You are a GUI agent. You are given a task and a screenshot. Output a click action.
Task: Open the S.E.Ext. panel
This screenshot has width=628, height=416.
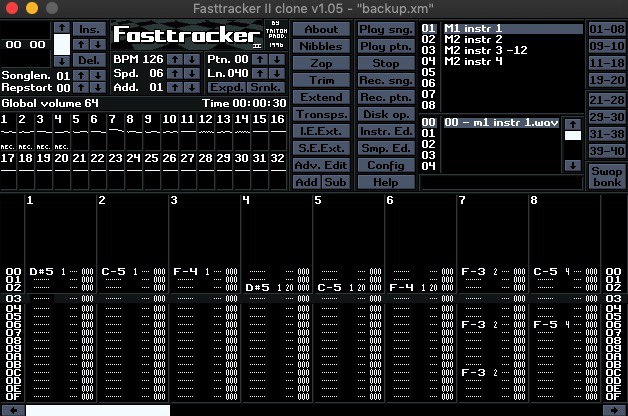click(321, 148)
